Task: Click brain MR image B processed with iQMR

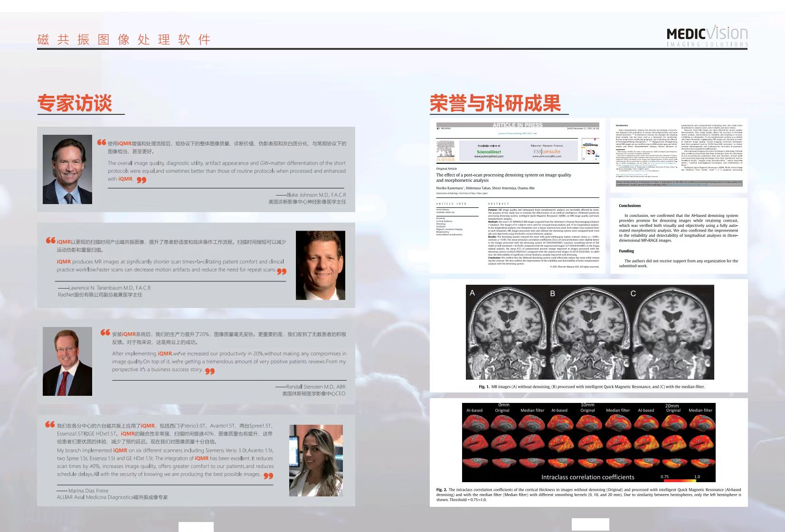Action: 587,332
